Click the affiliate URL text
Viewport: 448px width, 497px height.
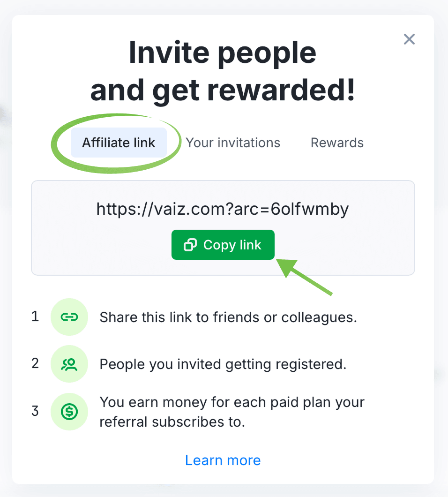(x=223, y=209)
